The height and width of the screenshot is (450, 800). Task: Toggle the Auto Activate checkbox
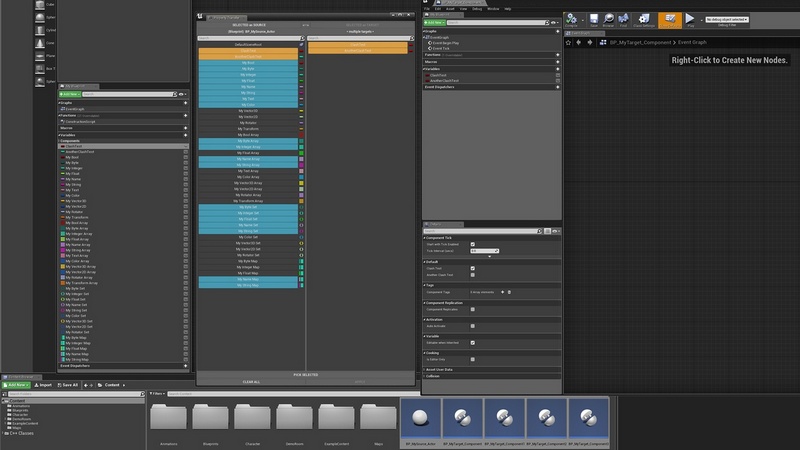tap(473, 326)
